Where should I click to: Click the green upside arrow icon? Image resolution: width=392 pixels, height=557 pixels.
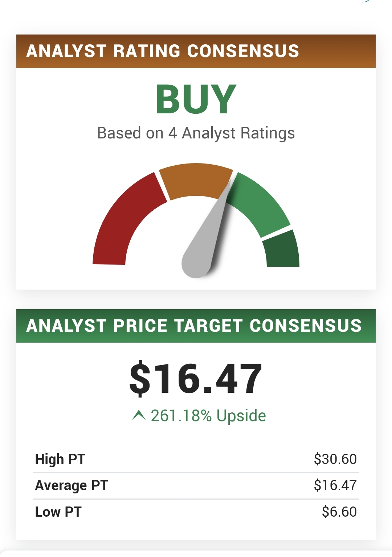(139, 415)
